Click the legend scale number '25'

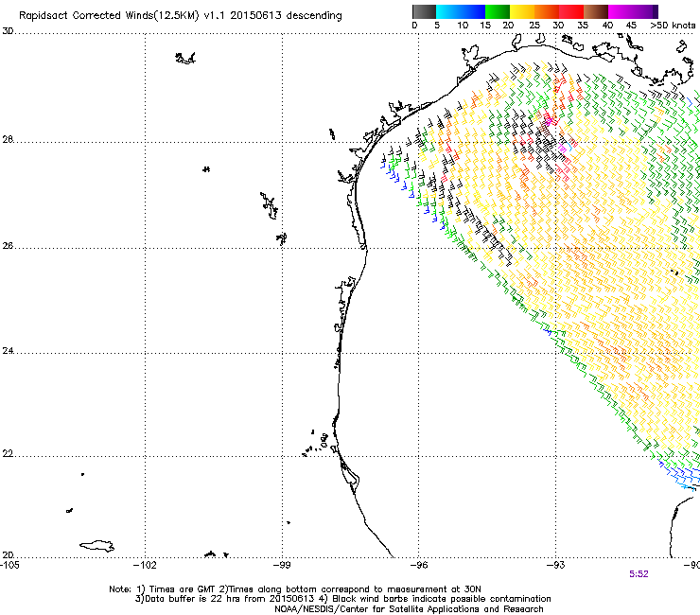[x=534, y=26]
